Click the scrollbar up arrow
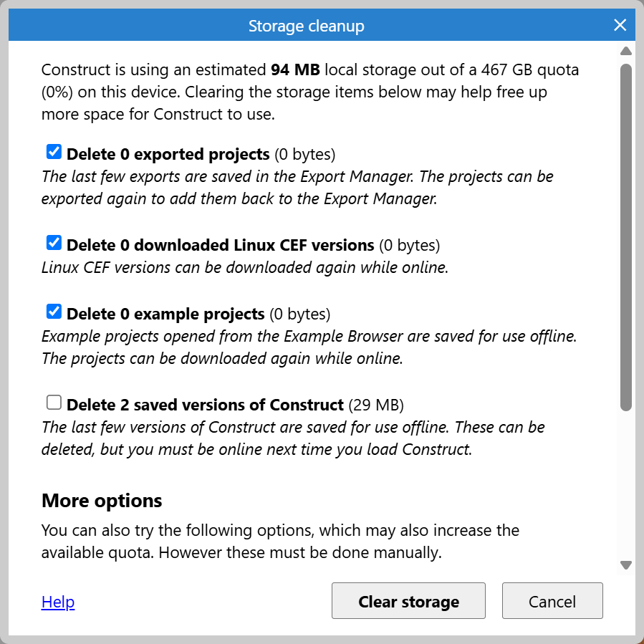The image size is (644, 644). click(x=625, y=51)
